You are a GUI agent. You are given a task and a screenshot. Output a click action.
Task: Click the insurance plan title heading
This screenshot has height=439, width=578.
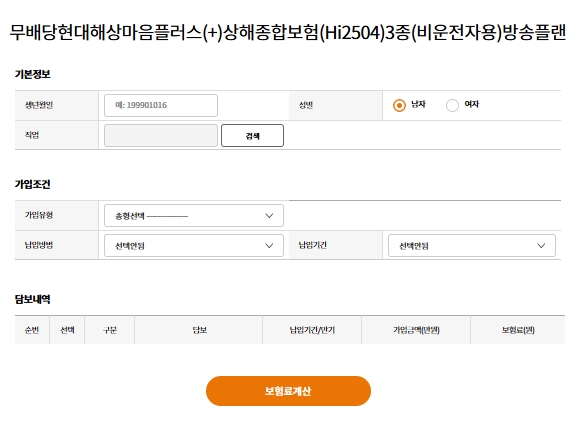tap(288, 32)
